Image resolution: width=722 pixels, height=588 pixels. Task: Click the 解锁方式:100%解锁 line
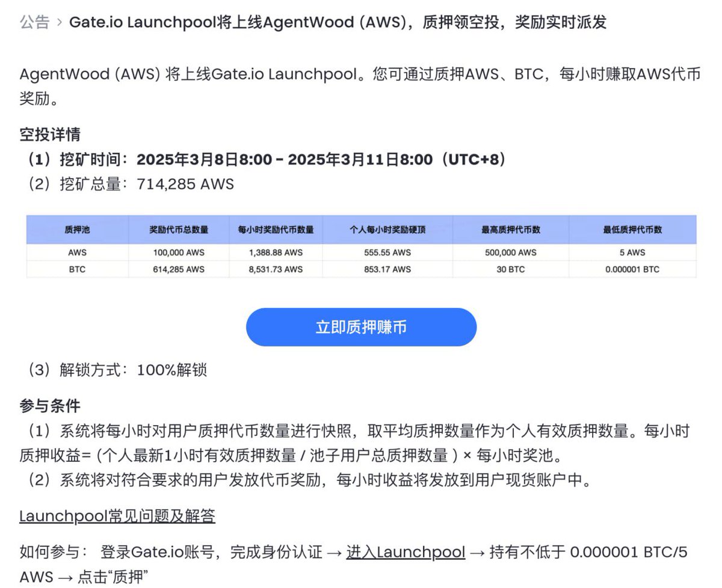point(116,370)
